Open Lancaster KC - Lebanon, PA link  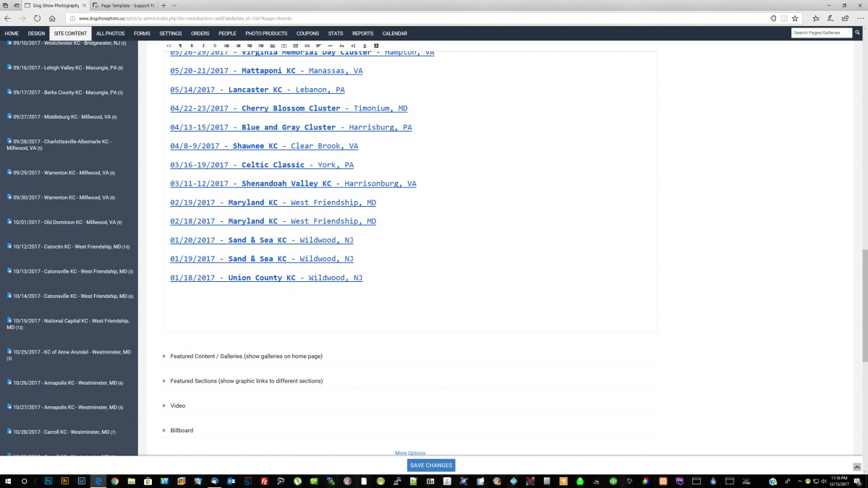(x=258, y=90)
